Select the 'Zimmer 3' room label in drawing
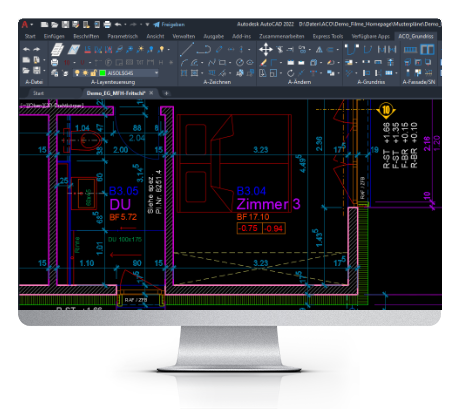Viewport: 460px width, 409px height. pyautogui.click(x=268, y=204)
